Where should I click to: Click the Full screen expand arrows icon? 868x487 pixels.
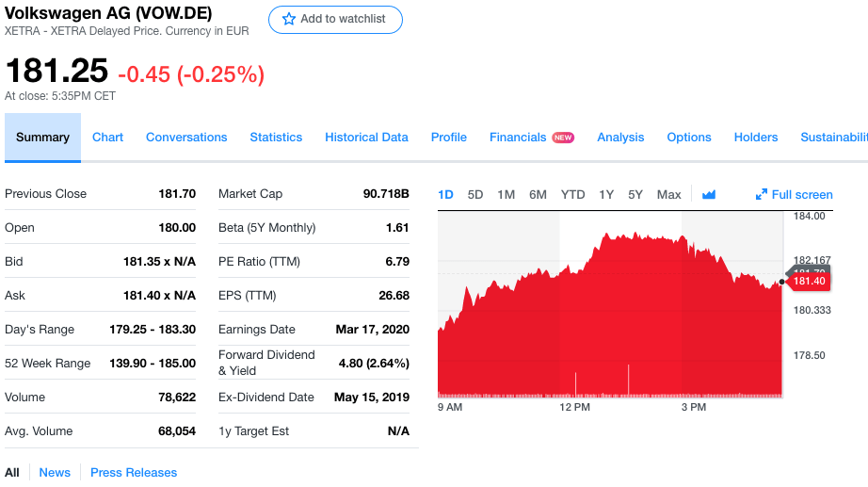tap(762, 195)
